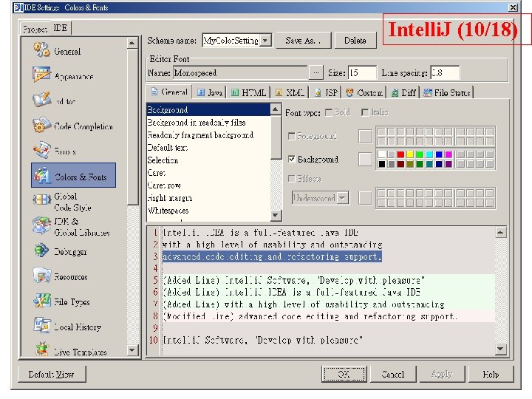This screenshot has width=532, height=399.
Task: Open the General settings icon in sidebar
Action: coord(41,50)
